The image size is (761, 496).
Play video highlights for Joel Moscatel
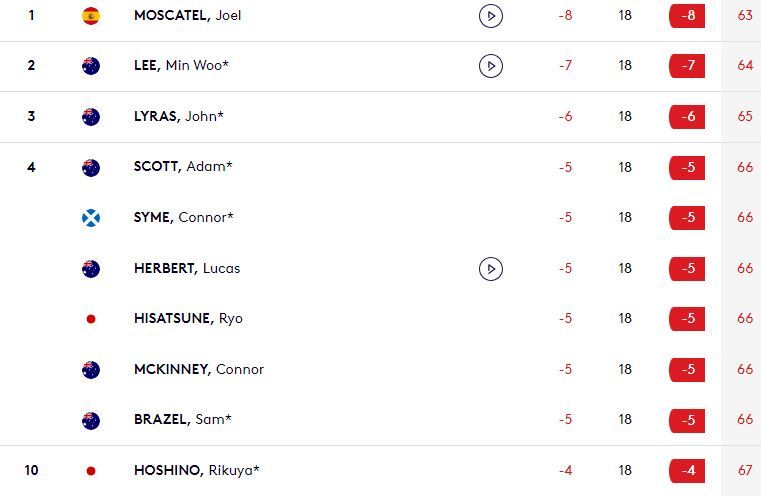pyautogui.click(x=490, y=16)
